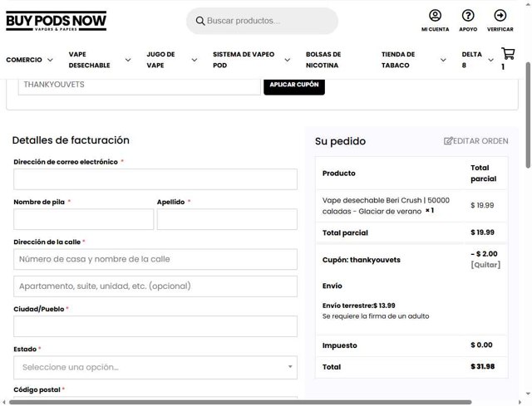Click the search magnifier icon
Viewport: 532px width, 406px height.
click(x=200, y=21)
